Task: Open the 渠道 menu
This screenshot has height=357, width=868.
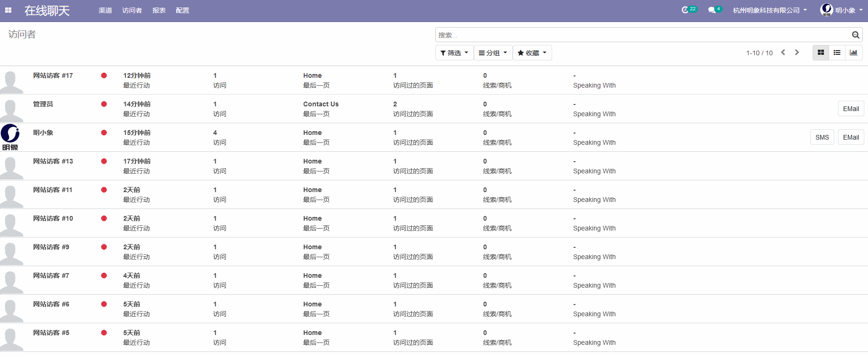Action: coord(105,10)
